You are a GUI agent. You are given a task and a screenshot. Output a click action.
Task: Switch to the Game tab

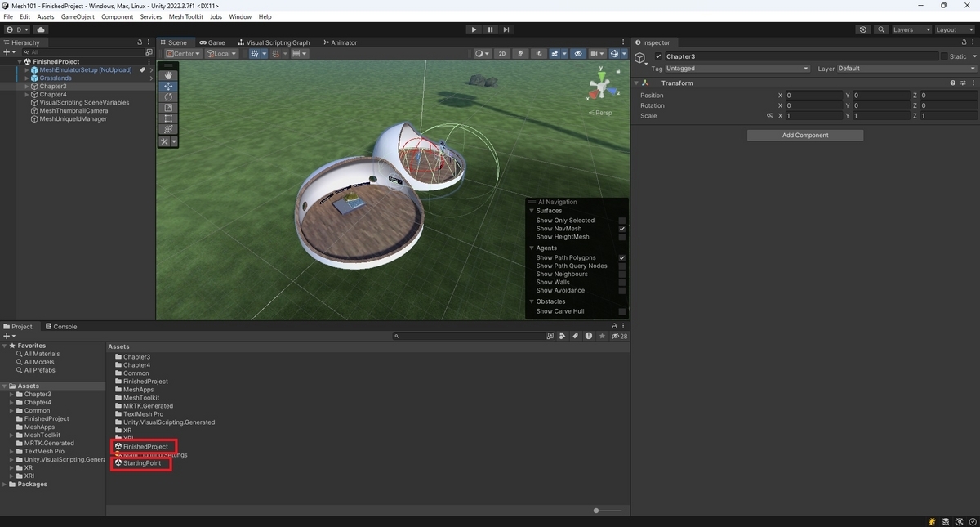(x=212, y=42)
